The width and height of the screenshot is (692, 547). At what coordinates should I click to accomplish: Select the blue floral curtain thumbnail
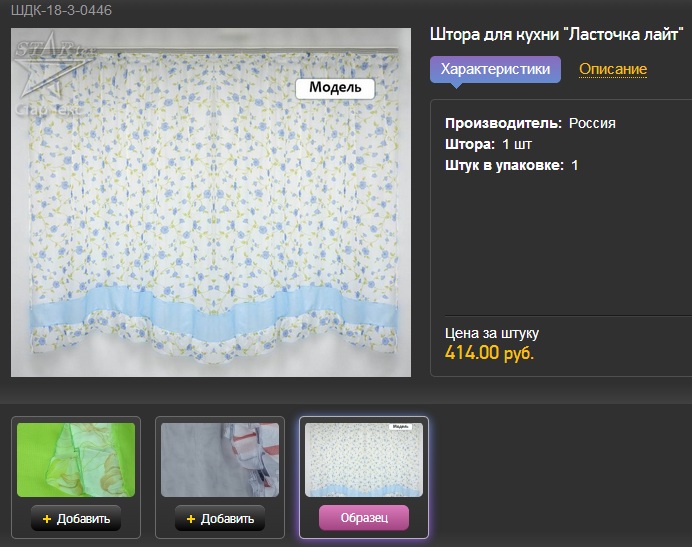(364, 460)
